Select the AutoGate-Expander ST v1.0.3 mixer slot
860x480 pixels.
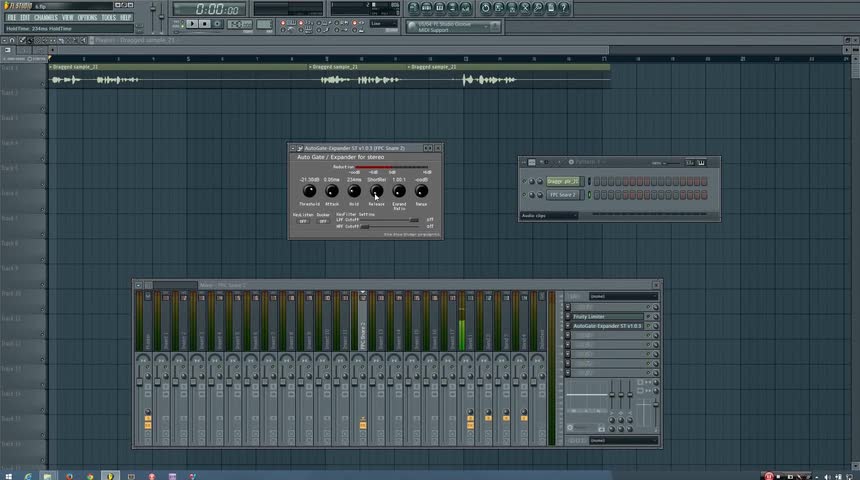coord(607,326)
